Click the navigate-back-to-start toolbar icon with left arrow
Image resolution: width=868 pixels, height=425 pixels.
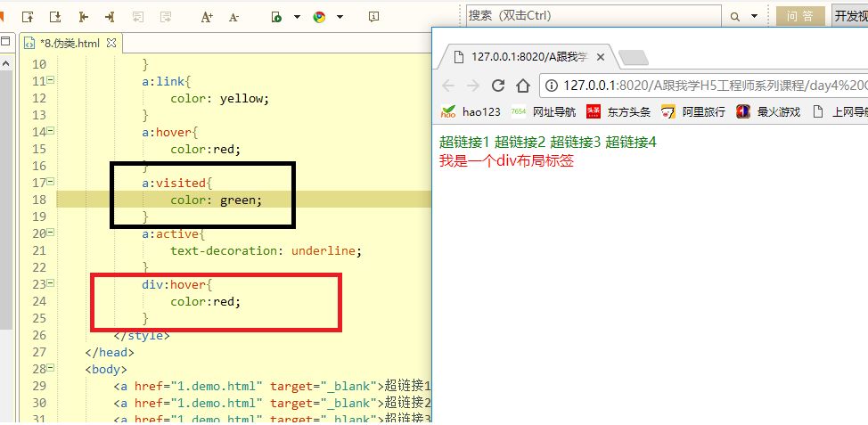pyautogui.click(x=84, y=17)
